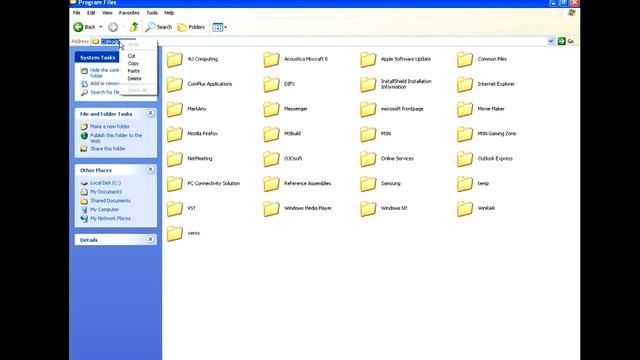
Task: Select the Samsung folder
Action: pyautogui.click(x=380, y=184)
